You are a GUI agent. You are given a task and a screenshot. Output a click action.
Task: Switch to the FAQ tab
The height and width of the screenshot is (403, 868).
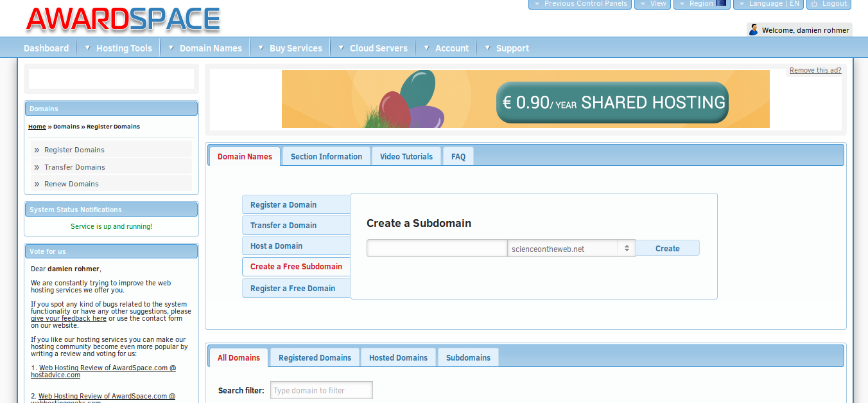tap(458, 156)
